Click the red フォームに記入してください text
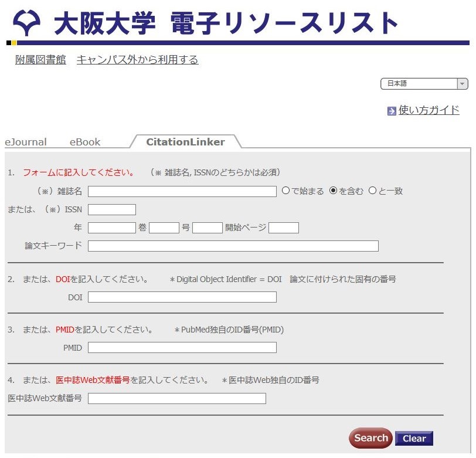 click(x=79, y=172)
